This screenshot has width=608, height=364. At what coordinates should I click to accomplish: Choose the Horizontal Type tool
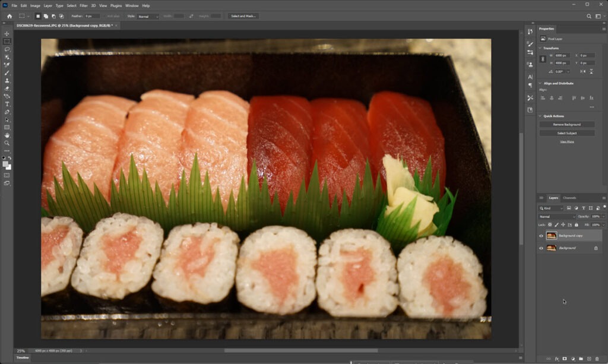point(7,104)
